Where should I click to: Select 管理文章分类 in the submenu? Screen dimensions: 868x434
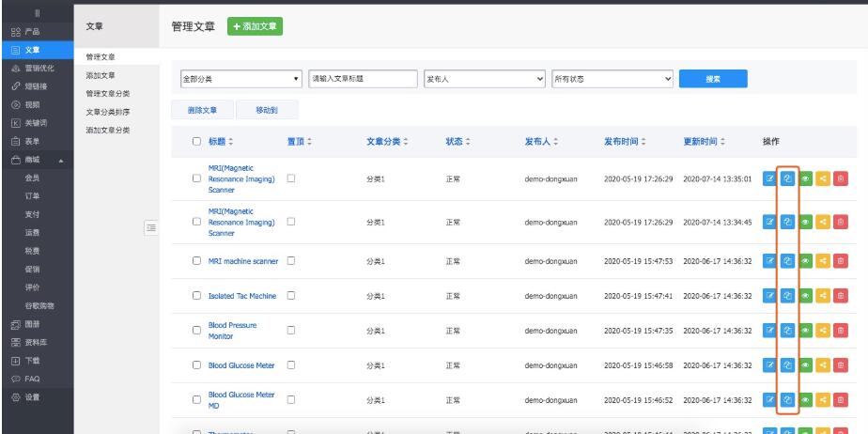pyautogui.click(x=108, y=93)
